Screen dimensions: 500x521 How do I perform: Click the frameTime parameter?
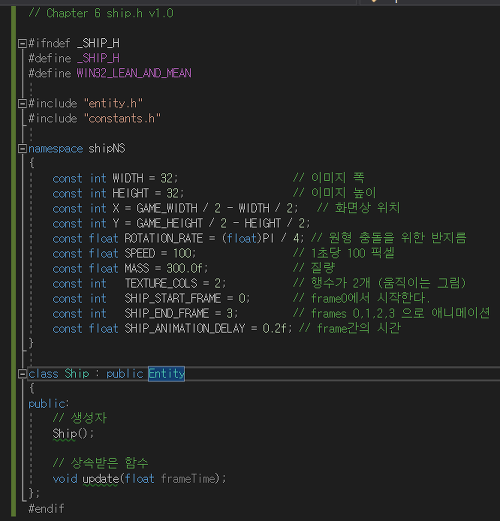click(189, 479)
